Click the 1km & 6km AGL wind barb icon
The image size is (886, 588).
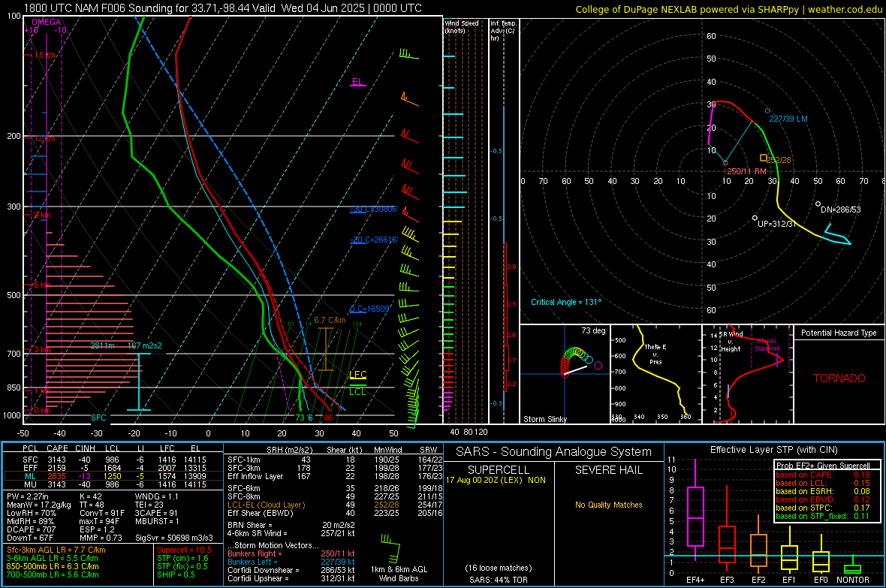click(392, 548)
